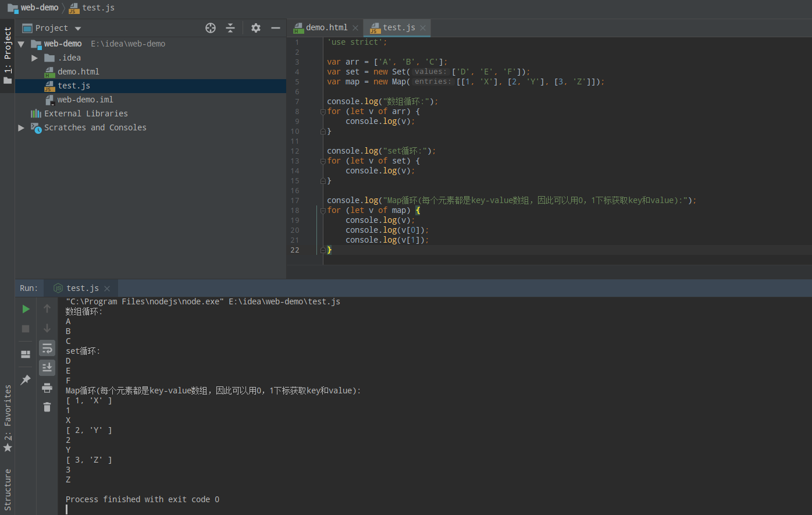
Task: Click the var arr declaration line
Action: (x=387, y=62)
